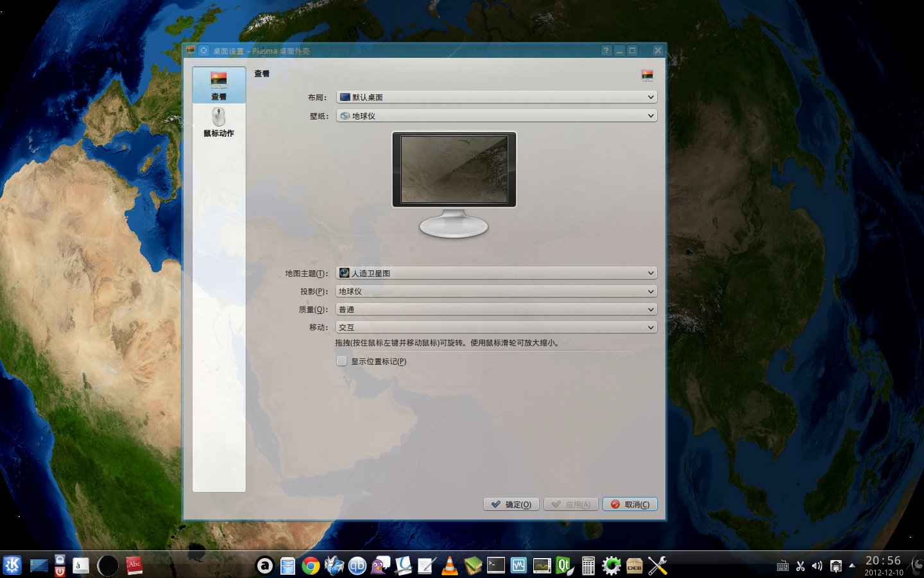Open the blue file cabinet file manager
The height and width of the screenshot is (578, 924).
point(287,565)
